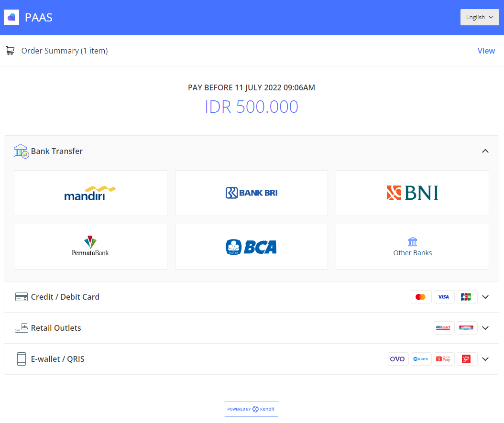
Task: Click the DANA logo icon
Action: 421,359
